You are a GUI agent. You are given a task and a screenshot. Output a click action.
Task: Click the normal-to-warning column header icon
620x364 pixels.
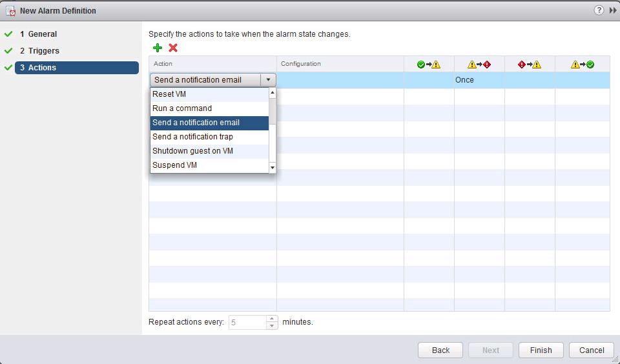coord(429,65)
